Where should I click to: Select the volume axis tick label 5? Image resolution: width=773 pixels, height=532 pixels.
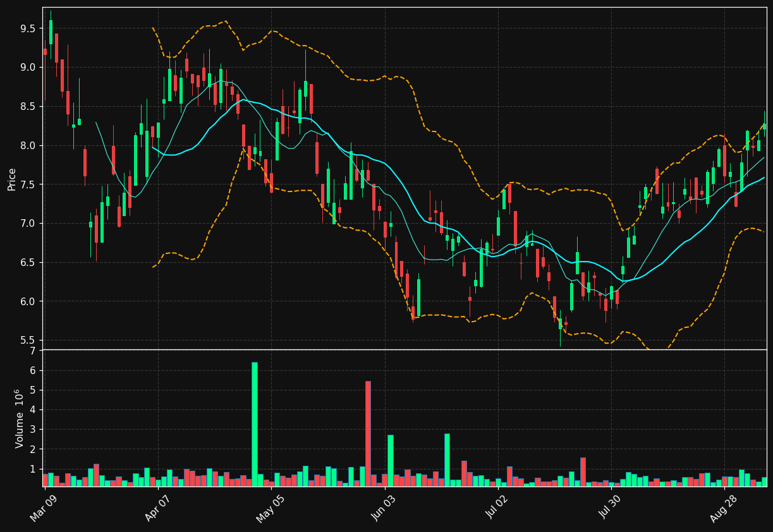(x=32, y=390)
